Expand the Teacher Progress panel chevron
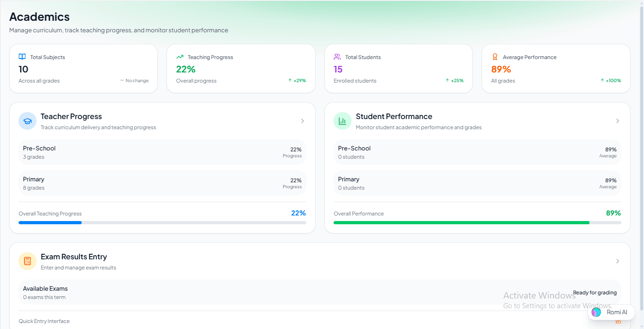Image resolution: width=644 pixels, height=329 pixels. coord(303,120)
